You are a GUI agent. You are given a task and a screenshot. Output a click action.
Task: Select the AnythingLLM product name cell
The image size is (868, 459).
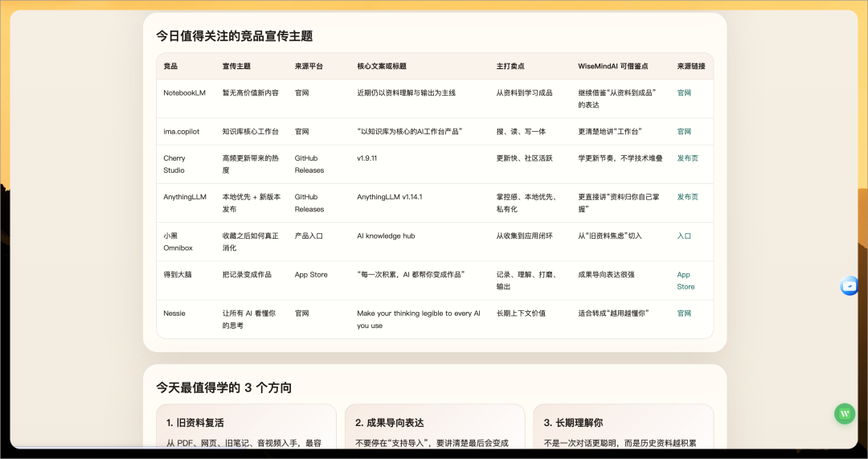185,197
